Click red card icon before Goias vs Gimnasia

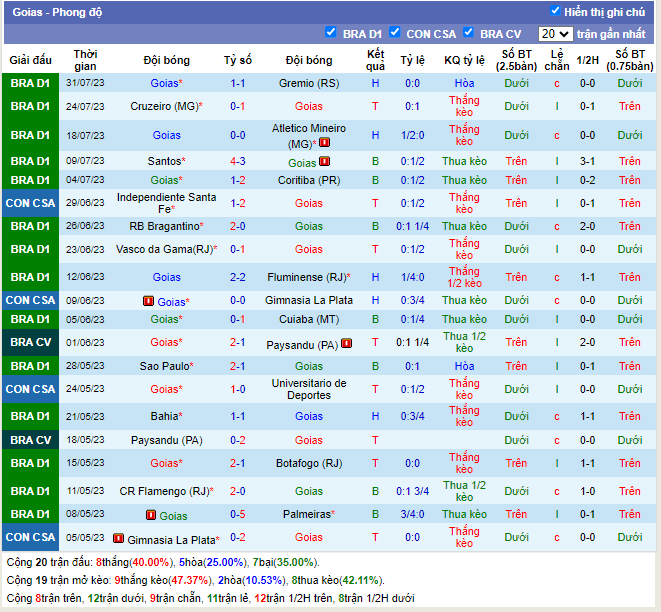tap(148, 301)
